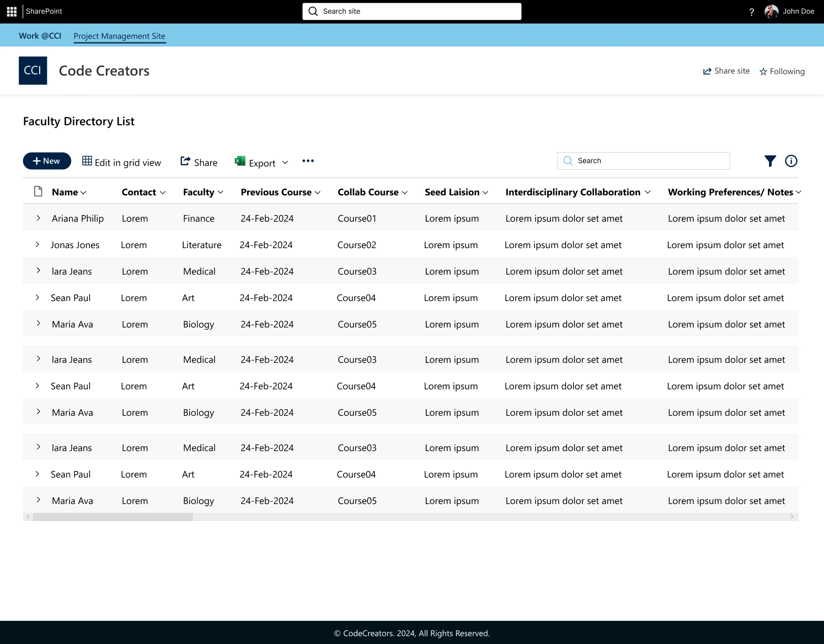The image size is (824, 644).
Task: Click the Share icon above the list
Action: tap(185, 161)
